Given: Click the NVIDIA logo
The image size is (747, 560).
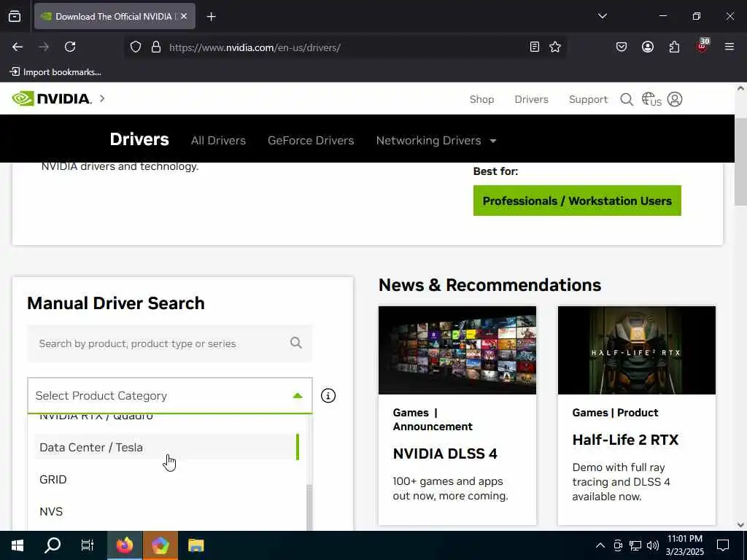Looking at the screenshot, I should click(x=52, y=98).
